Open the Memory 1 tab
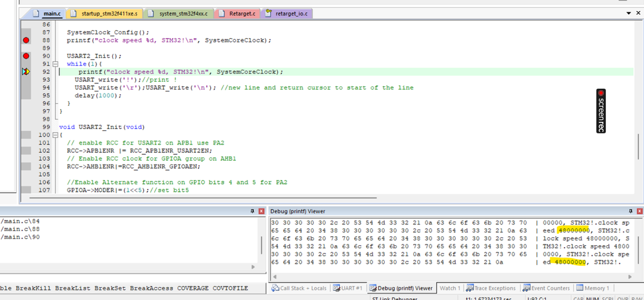Screen dimensions: 644x300 click(594, 288)
